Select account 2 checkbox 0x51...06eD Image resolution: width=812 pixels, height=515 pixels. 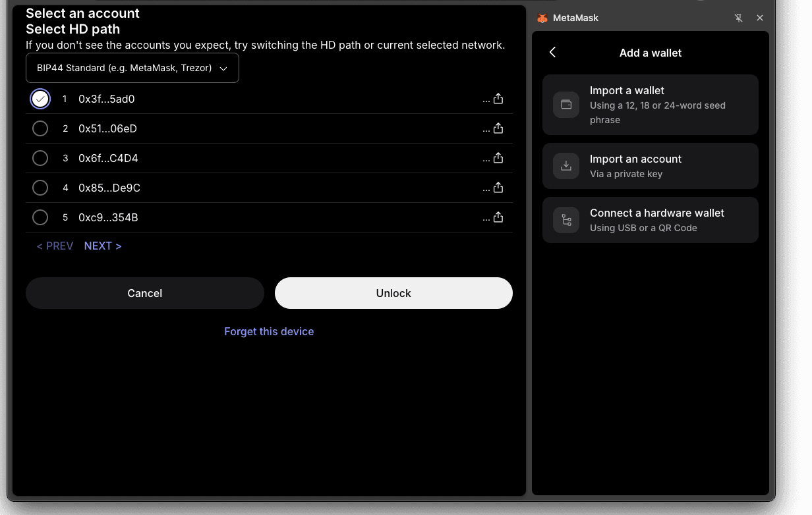click(x=40, y=128)
